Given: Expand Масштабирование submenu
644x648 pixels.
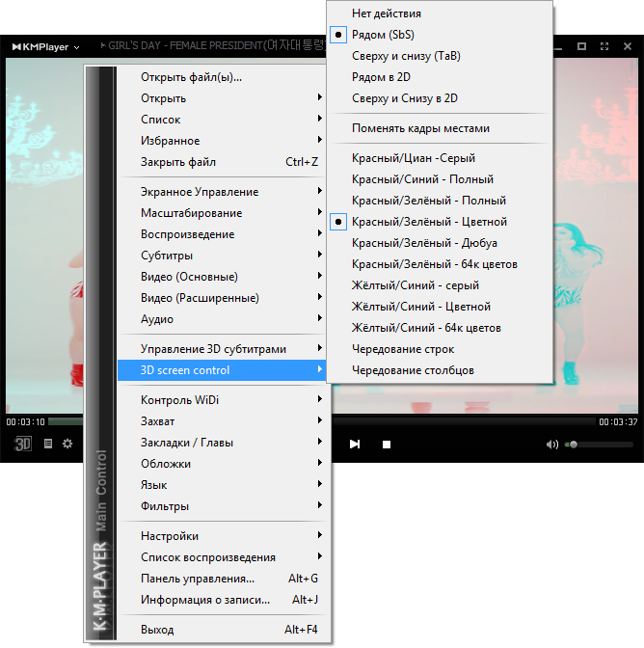Looking at the screenshot, I should point(223,213).
